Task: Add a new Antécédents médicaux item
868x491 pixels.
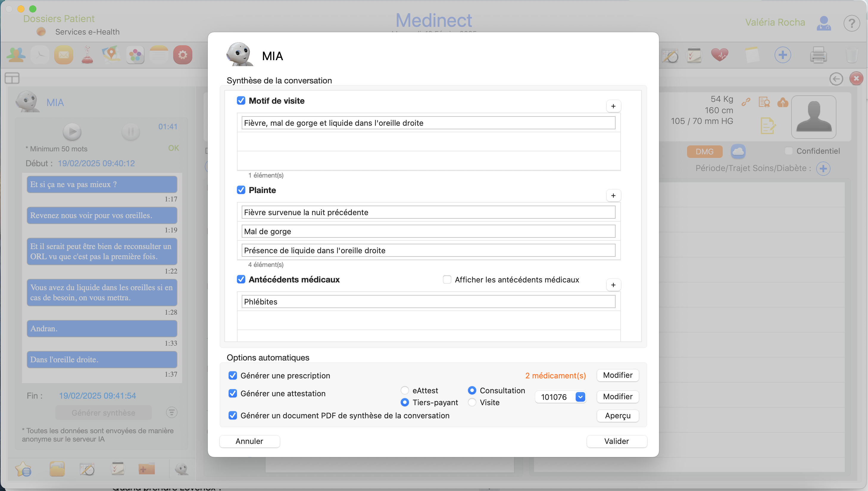Action: coord(613,285)
